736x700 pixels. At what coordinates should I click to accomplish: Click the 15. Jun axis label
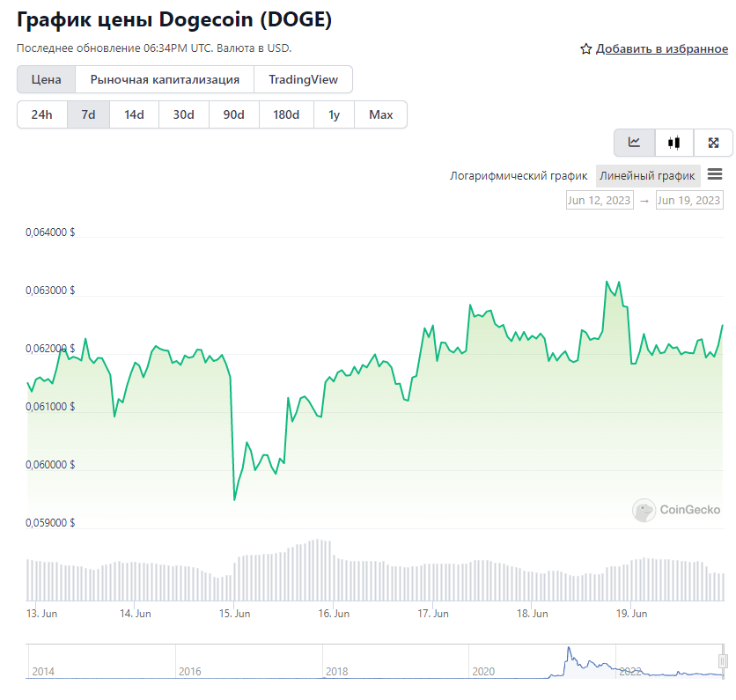tap(235, 614)
